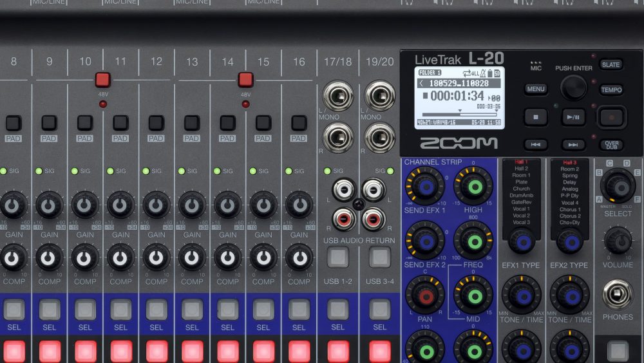Tap the LCD folder name 180529_110828
The image size is (644, 363).
point(459,84)
